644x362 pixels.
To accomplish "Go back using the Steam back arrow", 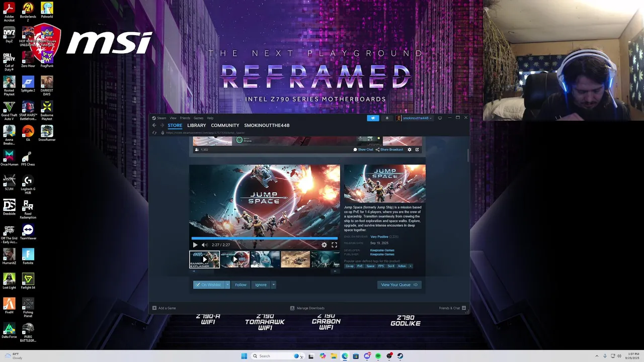I will click(x=154, y=125).
